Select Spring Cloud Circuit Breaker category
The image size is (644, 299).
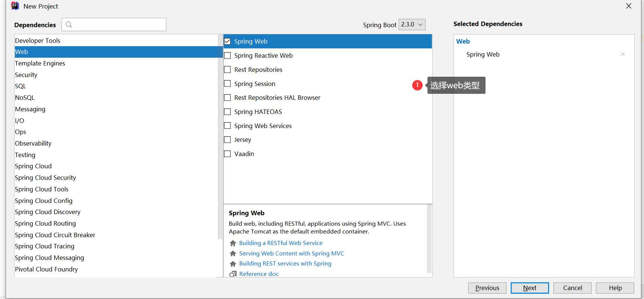tap(116, 235)
